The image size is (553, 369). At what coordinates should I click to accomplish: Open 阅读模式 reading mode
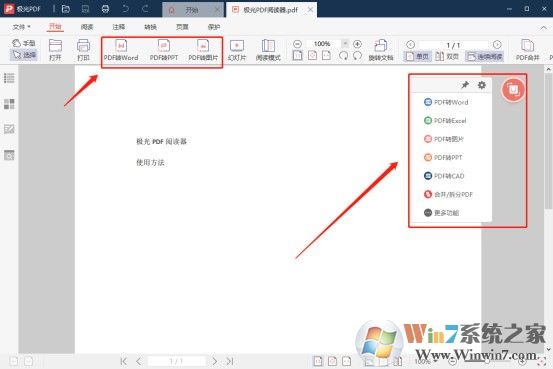268,50
